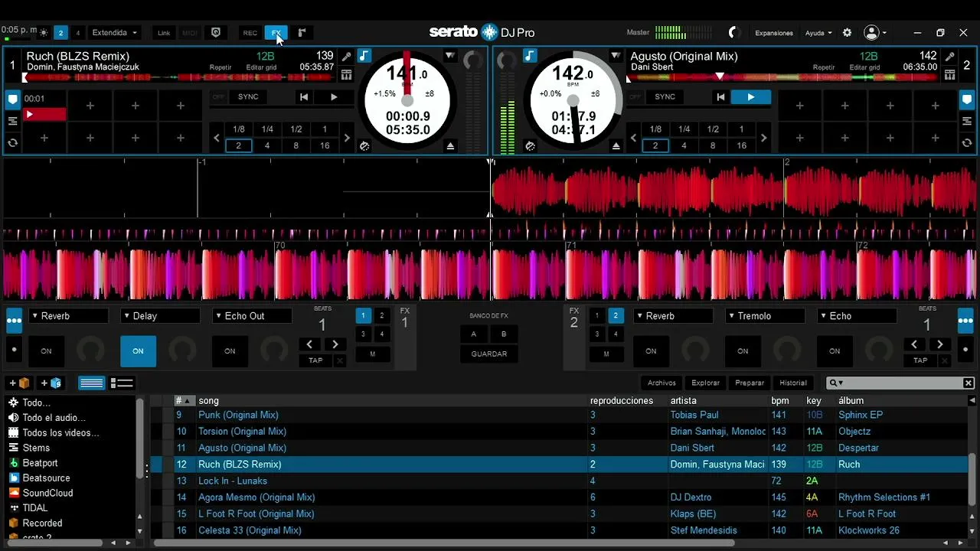Screen dimensions: 980x551
Task: Open the user account profile menu
Action: (x=874, y=33)
